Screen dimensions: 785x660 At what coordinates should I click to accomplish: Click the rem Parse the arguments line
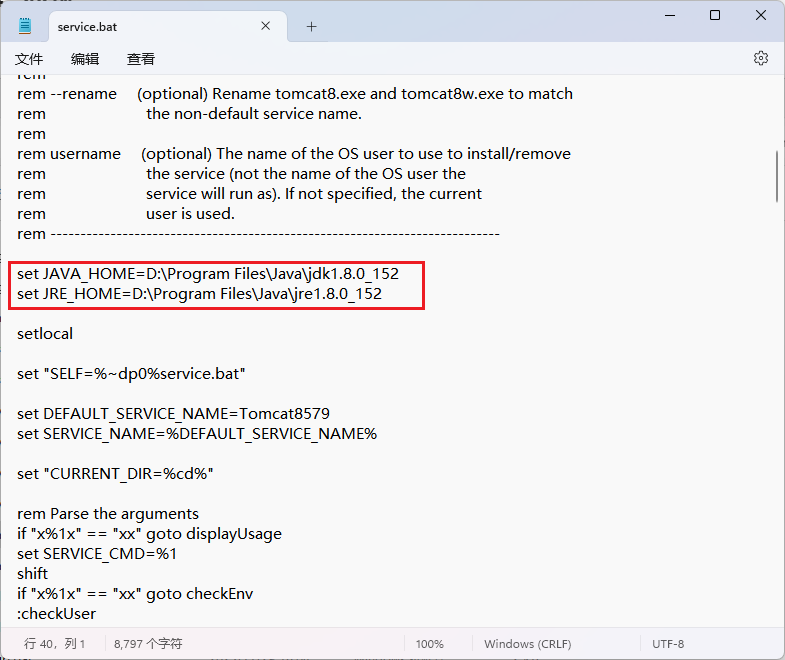(108, 514)
